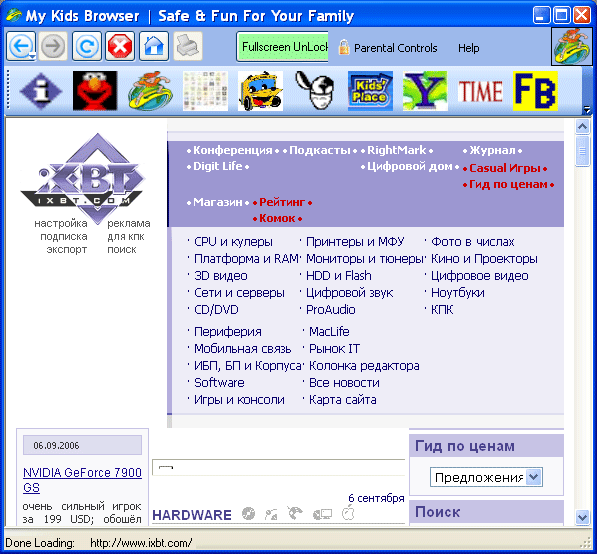This screenshot has width=597, height=554.
Task: Click the page scrollbar up arrow
Action: (583, 126)
